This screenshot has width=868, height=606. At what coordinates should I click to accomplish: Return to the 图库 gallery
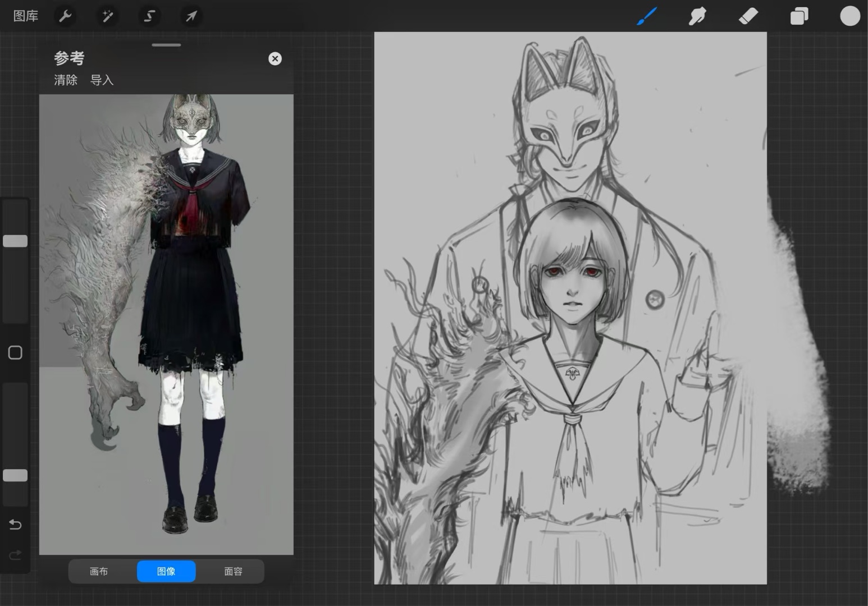coord(26,16)
